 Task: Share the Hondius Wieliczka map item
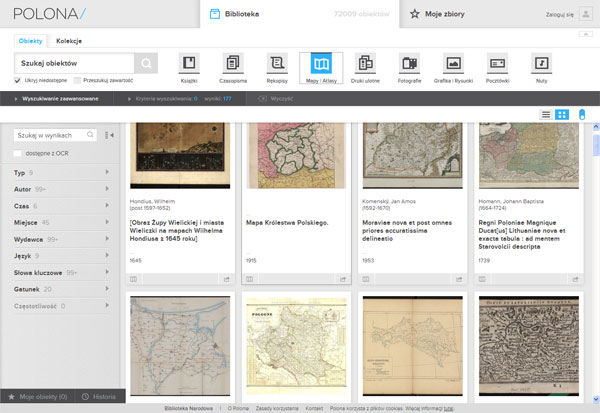click(x=227, y=279)
